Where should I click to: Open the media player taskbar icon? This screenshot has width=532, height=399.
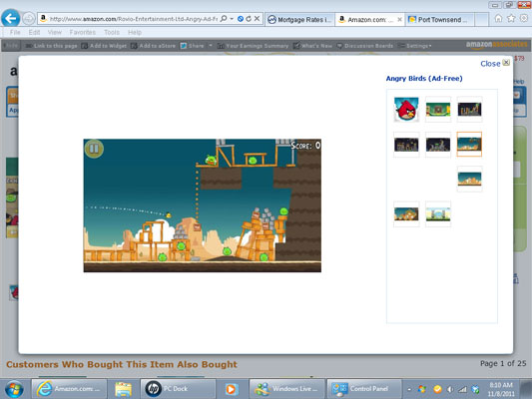pos(231,389)
